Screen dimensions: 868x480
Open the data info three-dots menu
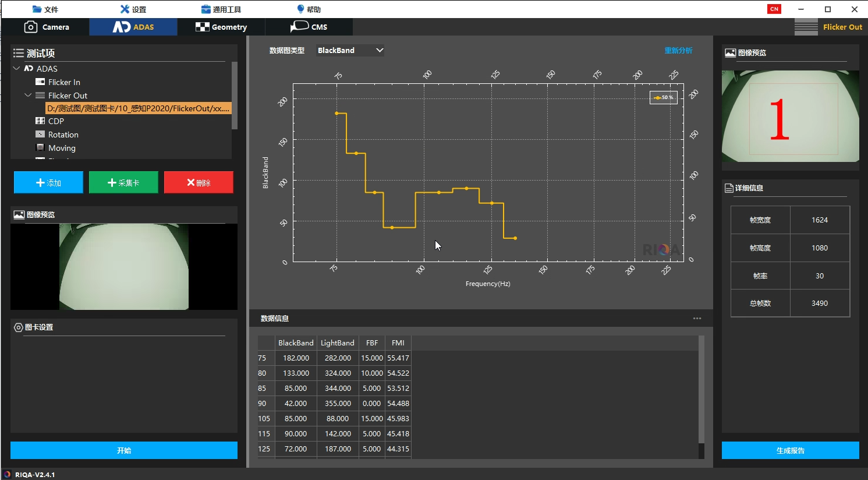pyautogui.click(x=697, y=319)
